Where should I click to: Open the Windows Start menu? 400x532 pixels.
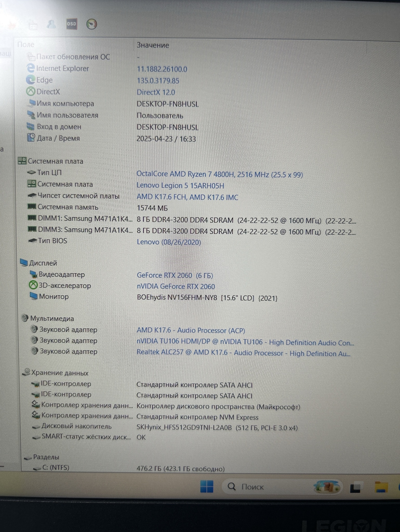[207, 486]
